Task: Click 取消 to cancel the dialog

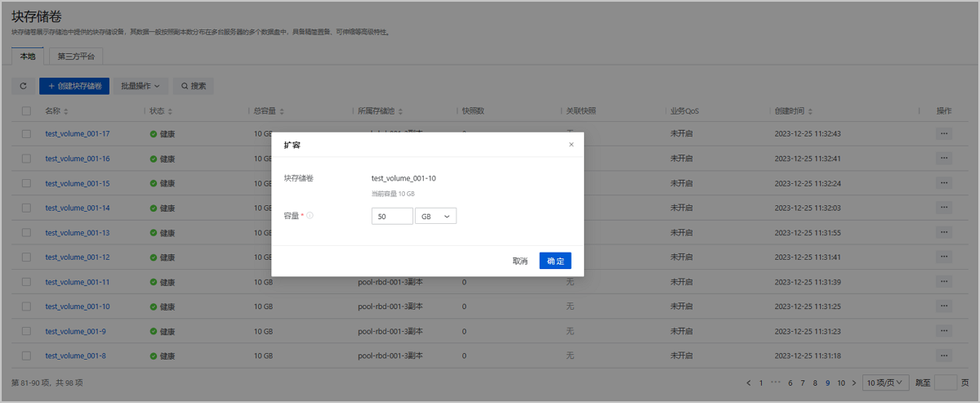Action: (520, 261)
